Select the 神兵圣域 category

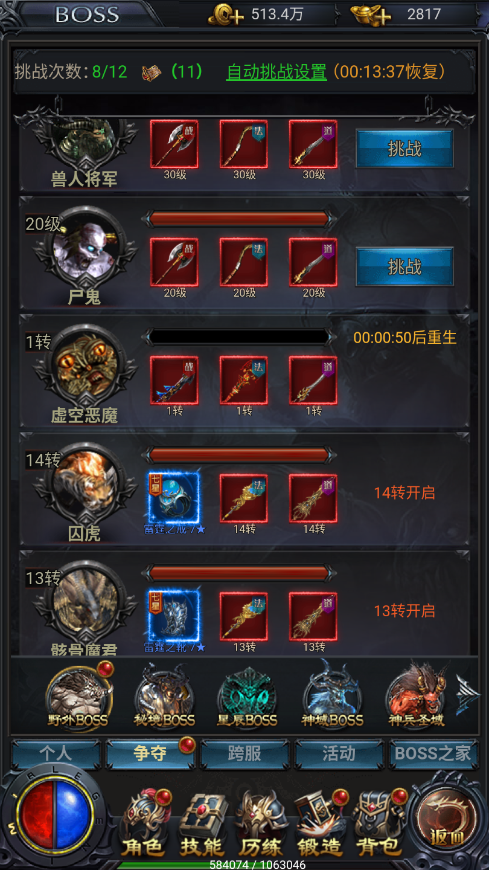click(x=417, y=696)
